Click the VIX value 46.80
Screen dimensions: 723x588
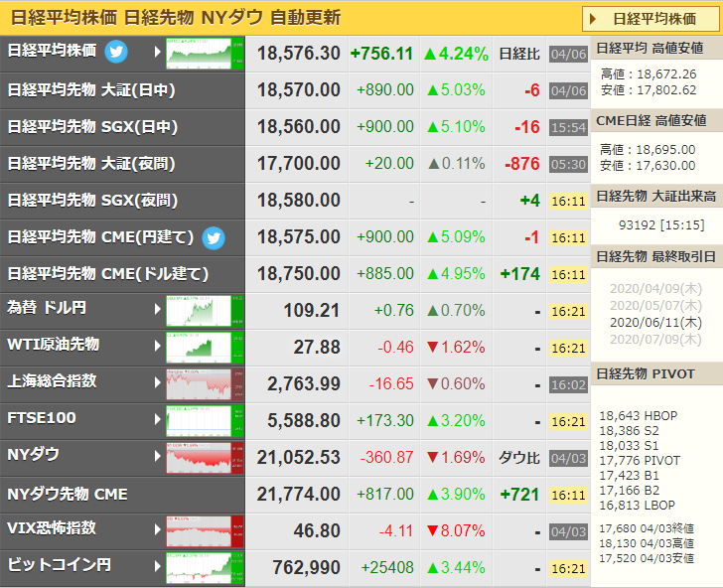pos(317,531)
